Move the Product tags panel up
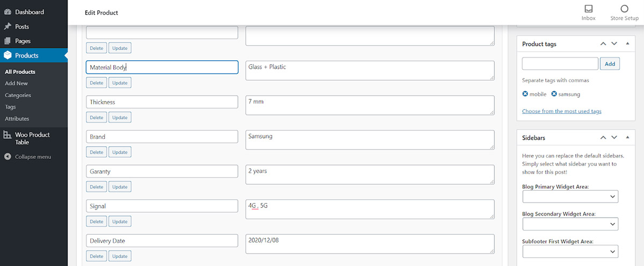 (603, 44)
